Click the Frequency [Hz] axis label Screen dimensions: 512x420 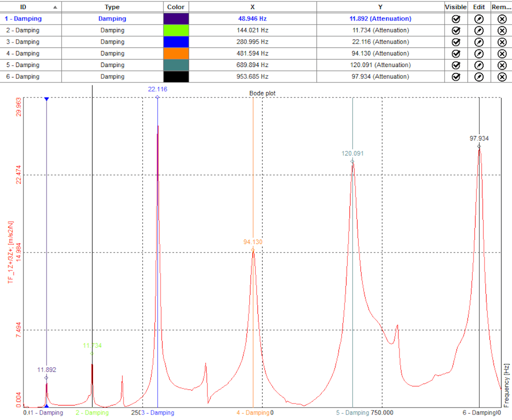click(x=506, y=386)
